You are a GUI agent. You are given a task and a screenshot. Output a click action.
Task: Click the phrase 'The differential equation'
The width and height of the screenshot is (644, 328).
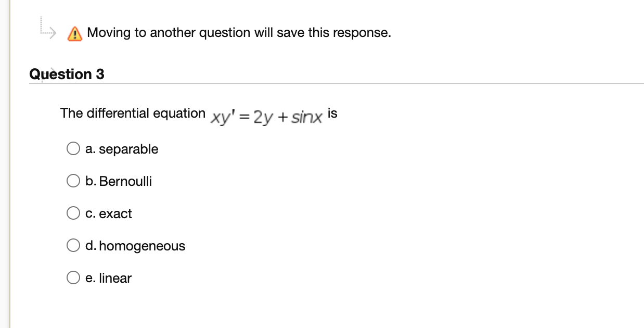click(132, 113)
